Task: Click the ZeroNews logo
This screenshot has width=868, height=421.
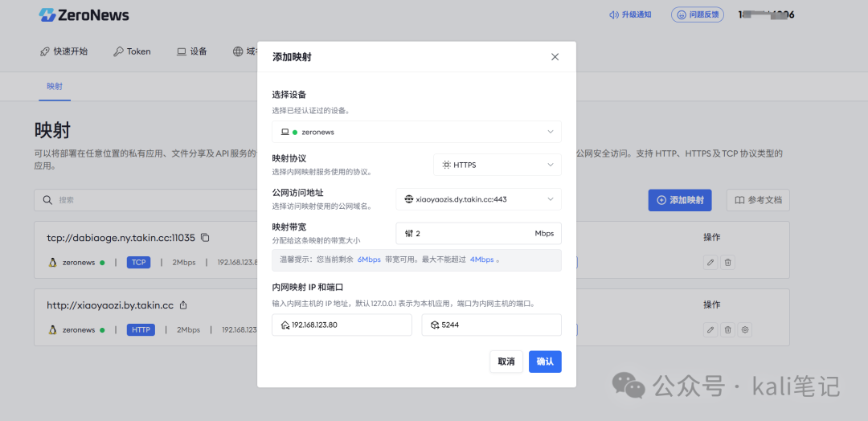Action: 84,14
